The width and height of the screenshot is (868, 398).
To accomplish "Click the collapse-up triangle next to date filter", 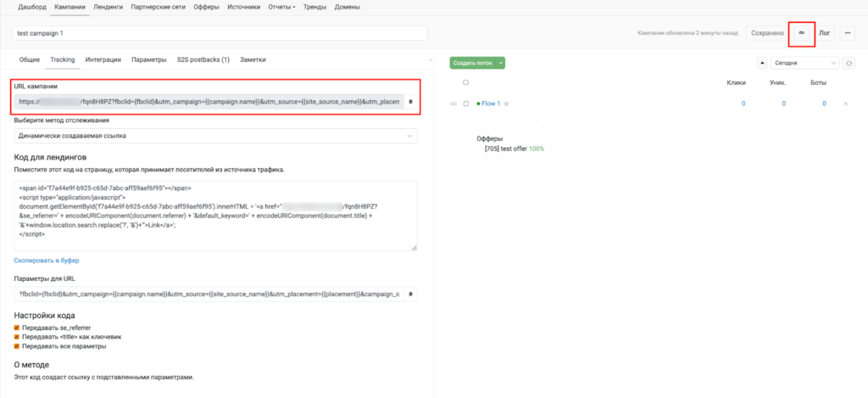I will click(762, 63).
